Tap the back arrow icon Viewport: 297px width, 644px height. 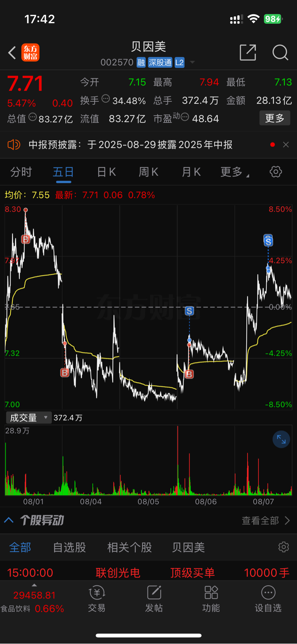click(12, 53)
